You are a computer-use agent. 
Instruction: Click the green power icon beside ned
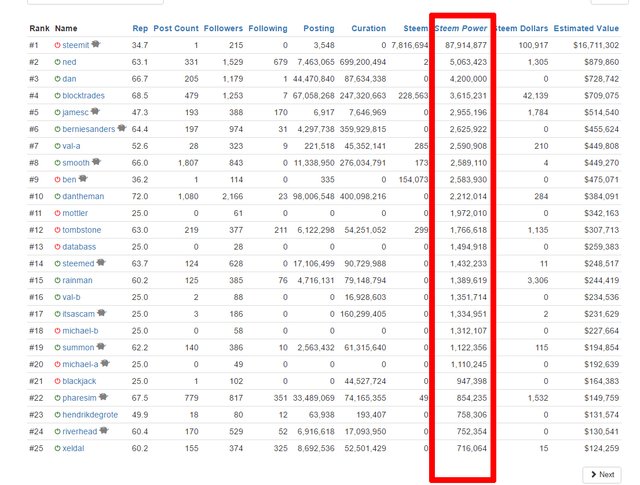(58, 62)
